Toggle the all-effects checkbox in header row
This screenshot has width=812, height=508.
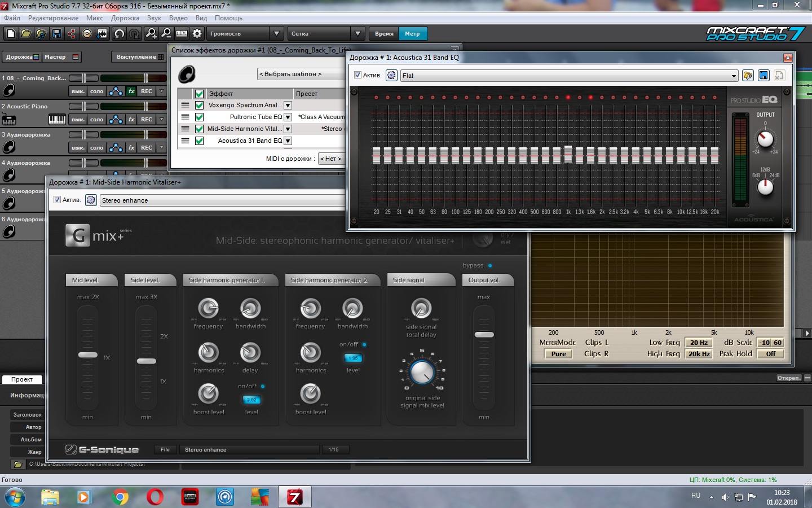(199, 94)
